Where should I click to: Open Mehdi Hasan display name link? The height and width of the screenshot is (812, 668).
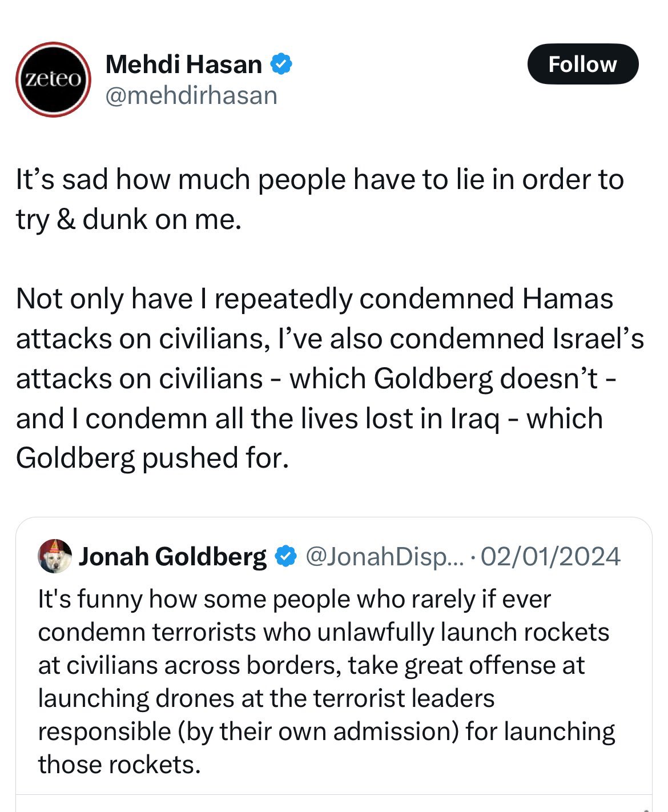183,64
